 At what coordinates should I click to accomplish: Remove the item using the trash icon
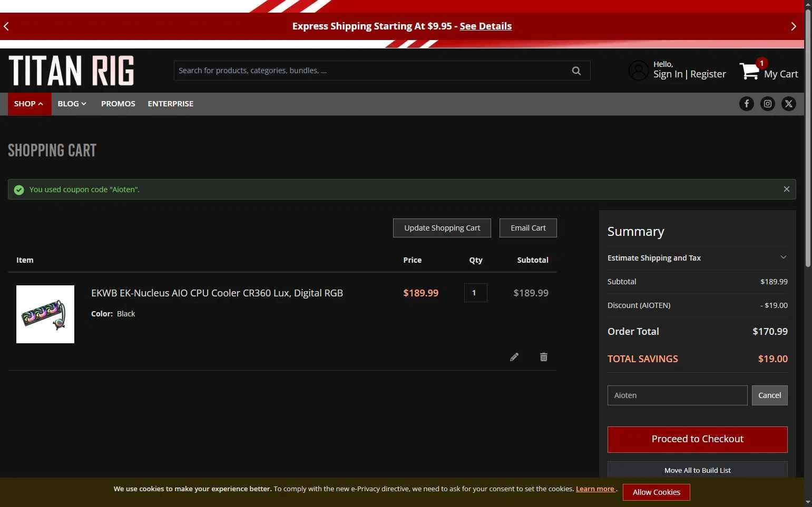coord(544,357)
